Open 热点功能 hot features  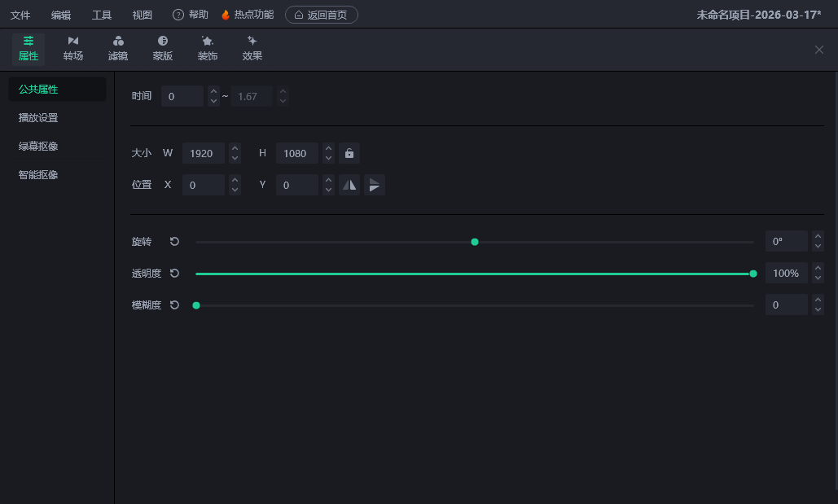click(x=248, y=15)
